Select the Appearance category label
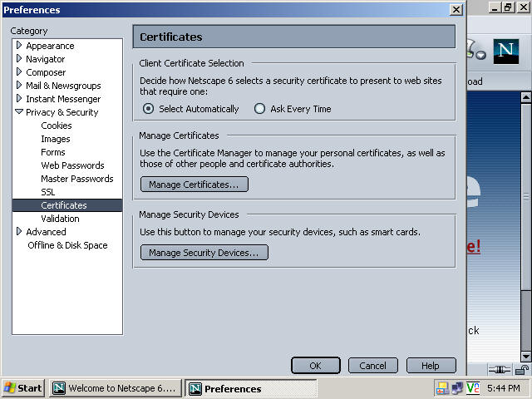Viewport: 532px width, 399px height. click(x=50, y=46)
